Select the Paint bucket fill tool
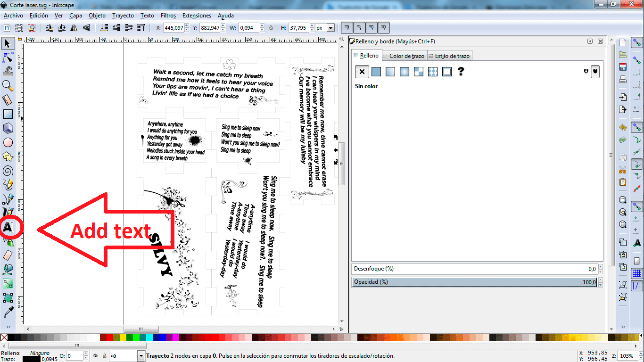644x362 pixels. point(8,269)
